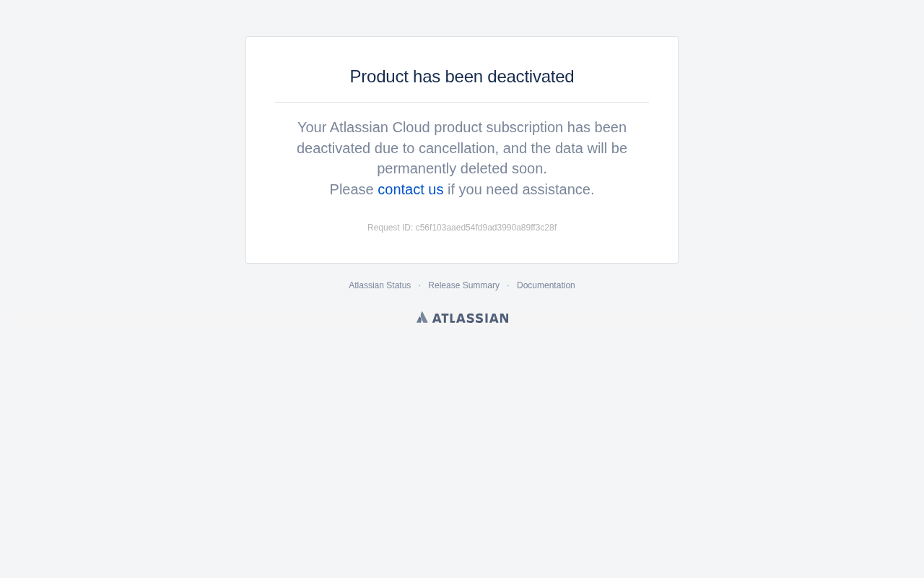Click the word 'Status' in the footer
Screen dimensions: 924x578
tap(398, 285)
